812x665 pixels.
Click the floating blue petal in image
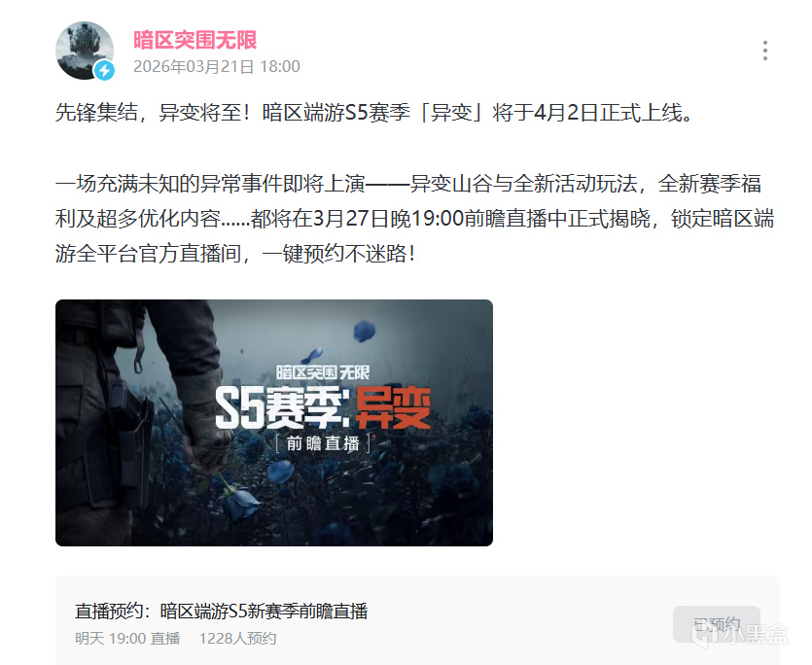(364, 331)
